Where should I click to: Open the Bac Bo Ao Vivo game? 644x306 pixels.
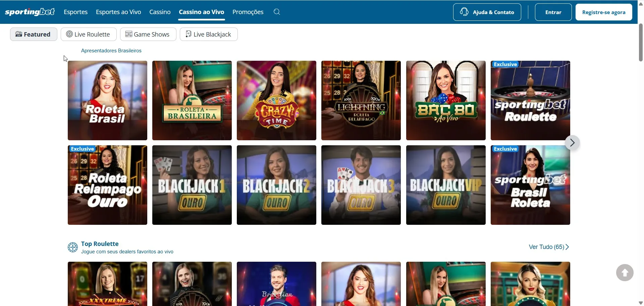point(446,100)
